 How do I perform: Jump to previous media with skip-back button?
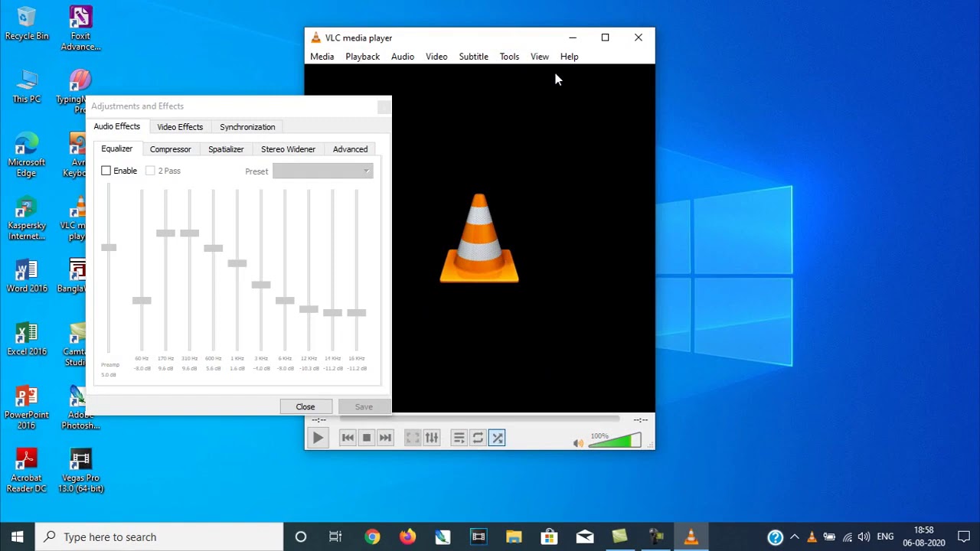tap(348, 438)
